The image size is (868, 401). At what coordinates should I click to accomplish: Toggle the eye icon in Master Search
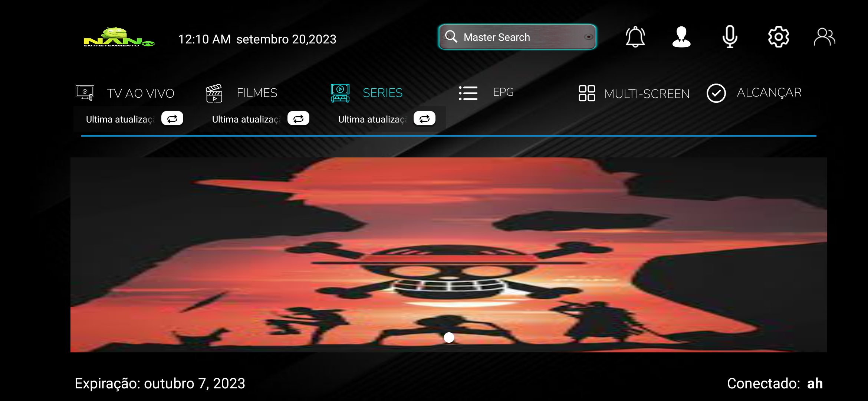coord(588,37)
